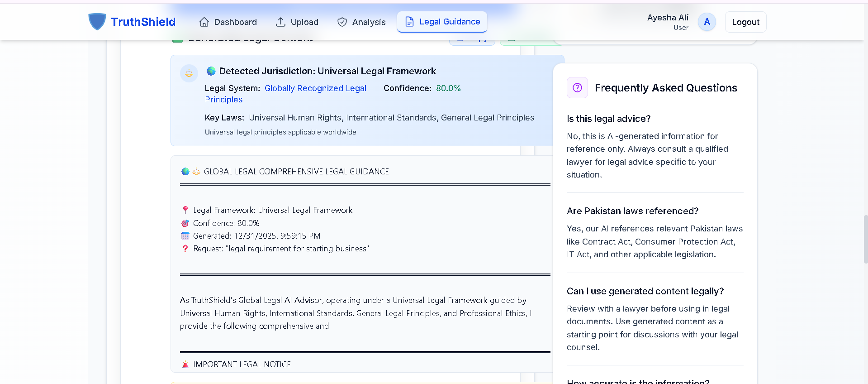Click the Legal Guidance document icon
Viewport: 868px width, 384px height.
click(409, 22)
